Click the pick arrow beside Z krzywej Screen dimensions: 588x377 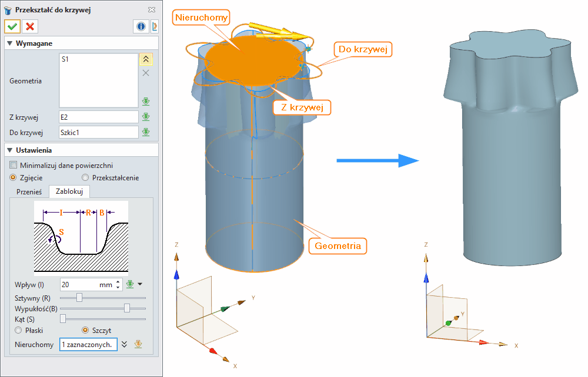pos(146,117)
